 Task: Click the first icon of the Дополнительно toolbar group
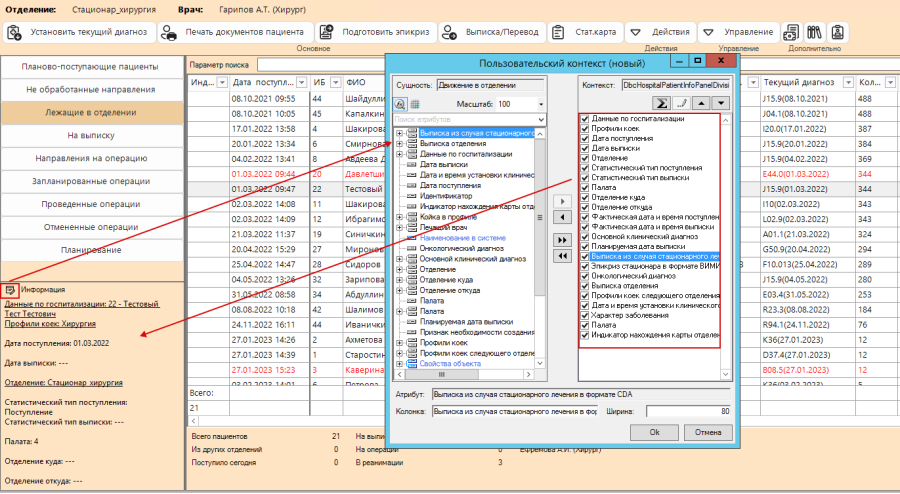click(x=792, y=32)
